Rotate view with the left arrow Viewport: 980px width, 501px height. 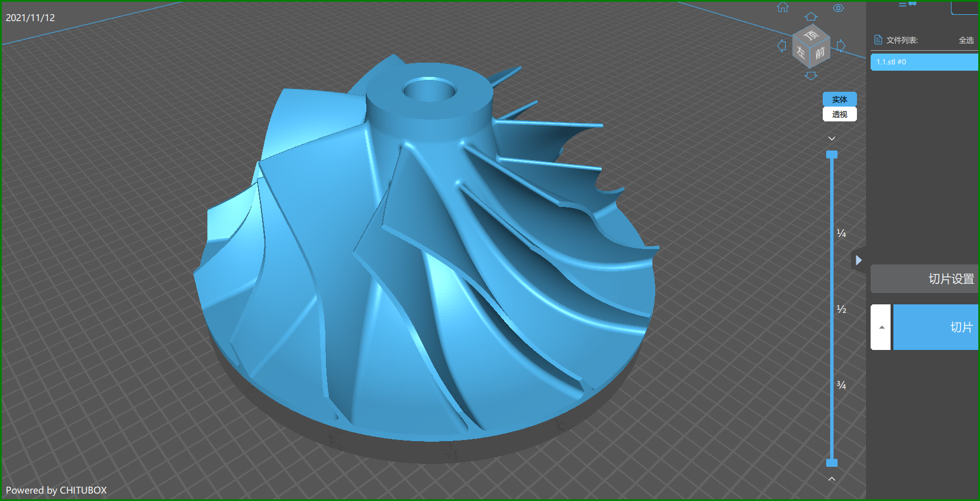pyautogui.click(x=782, y=46)
